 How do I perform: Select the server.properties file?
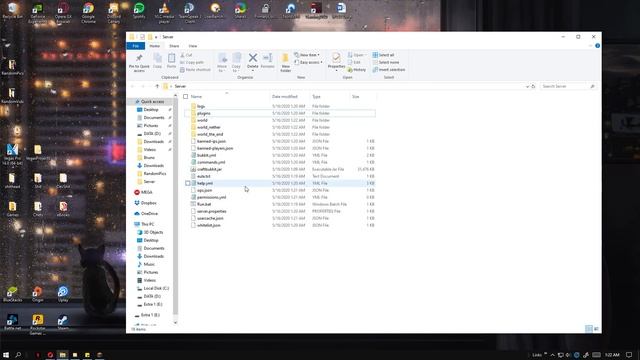tap(211, 211)
